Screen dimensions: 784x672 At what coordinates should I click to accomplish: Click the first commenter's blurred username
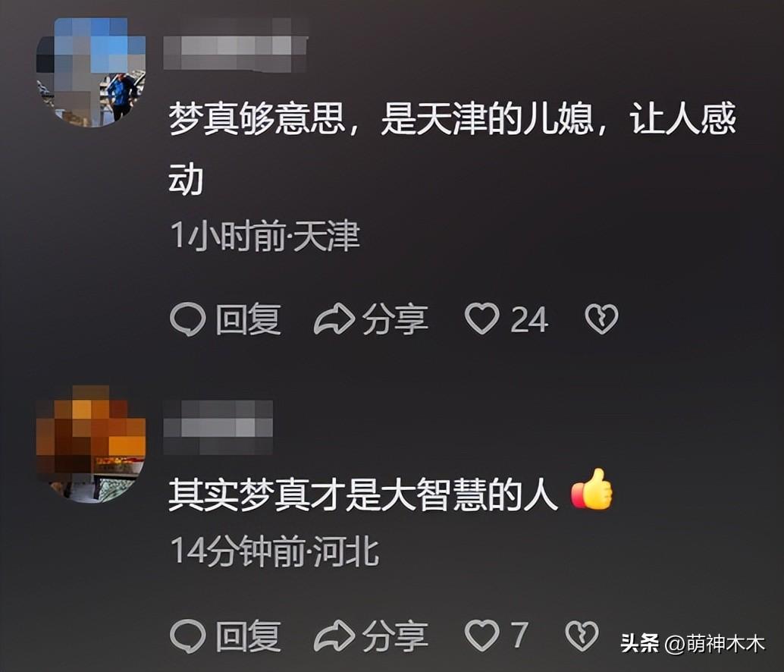click(x=235, y=46)
